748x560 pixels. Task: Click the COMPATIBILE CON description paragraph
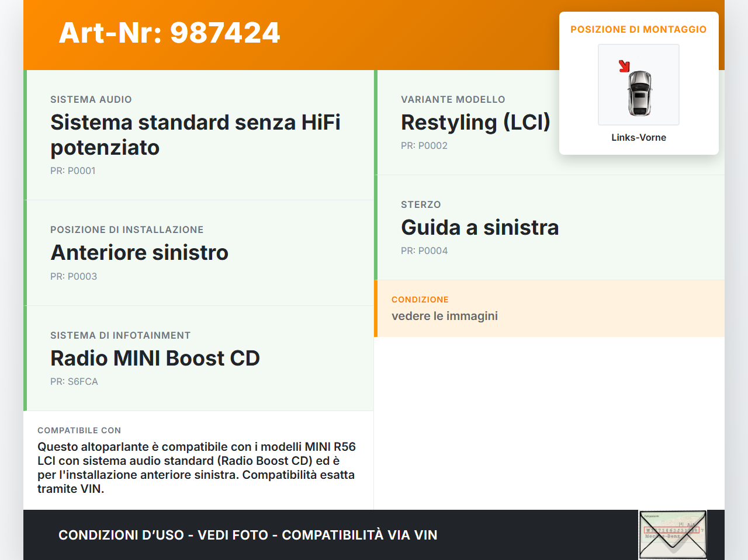198,468
